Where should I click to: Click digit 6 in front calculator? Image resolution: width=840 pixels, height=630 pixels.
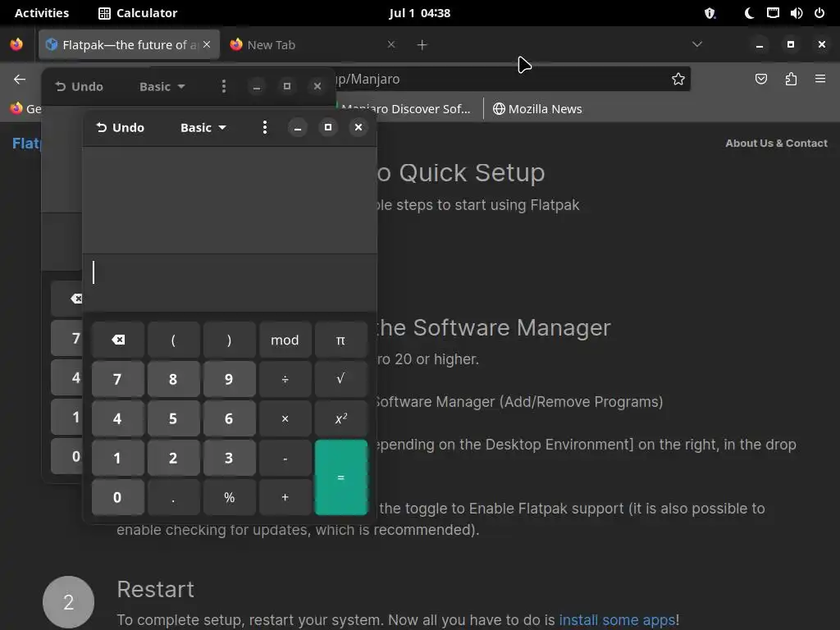tap(230, 418)
